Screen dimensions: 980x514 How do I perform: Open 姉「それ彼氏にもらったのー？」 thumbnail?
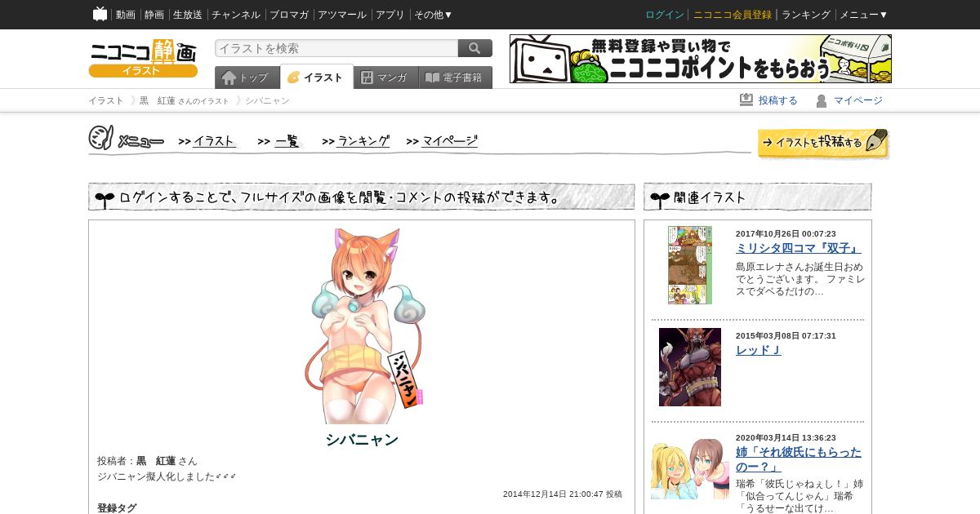tap(690, 469)
